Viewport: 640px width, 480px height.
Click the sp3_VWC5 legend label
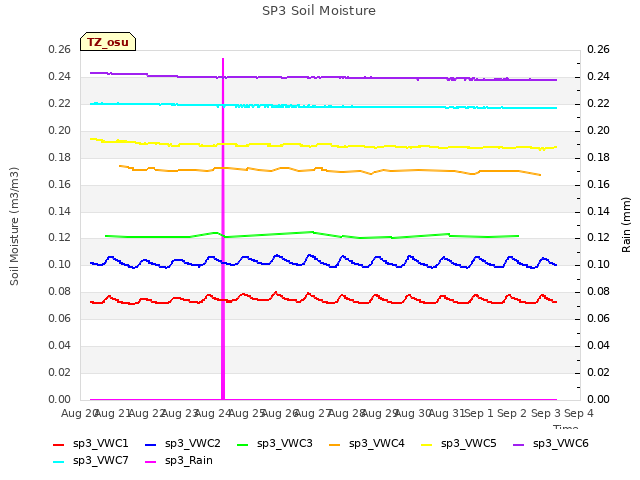point(469,444)
